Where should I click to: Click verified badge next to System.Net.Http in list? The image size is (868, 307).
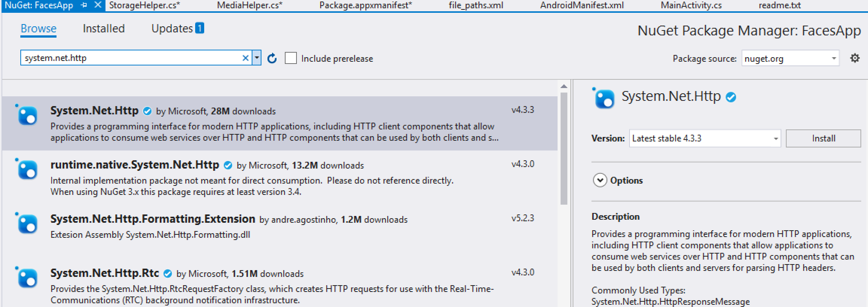point(147,111)
